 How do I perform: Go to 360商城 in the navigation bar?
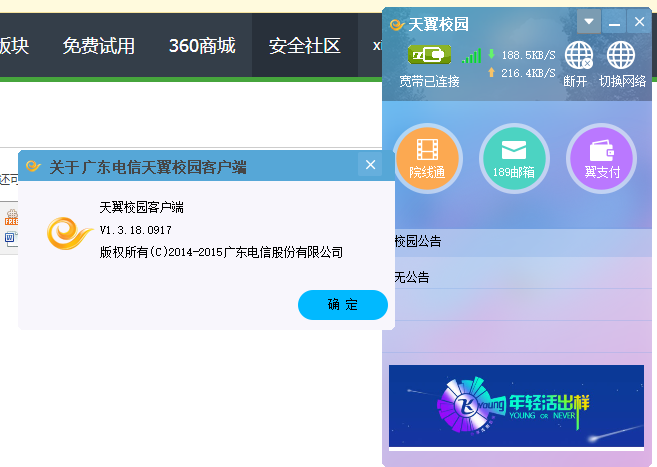pos(202,46)
